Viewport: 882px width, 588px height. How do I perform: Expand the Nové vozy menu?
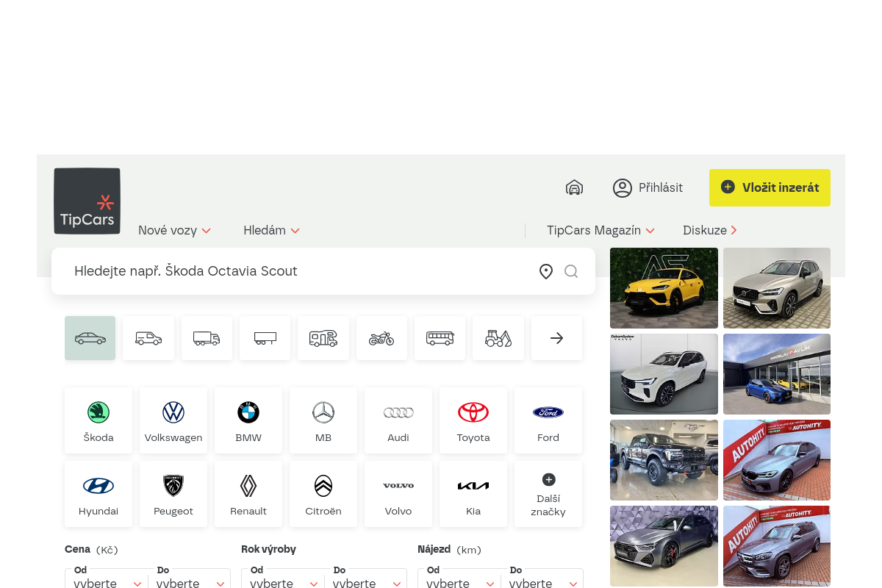pyautogui.click(x=174, y=230)
